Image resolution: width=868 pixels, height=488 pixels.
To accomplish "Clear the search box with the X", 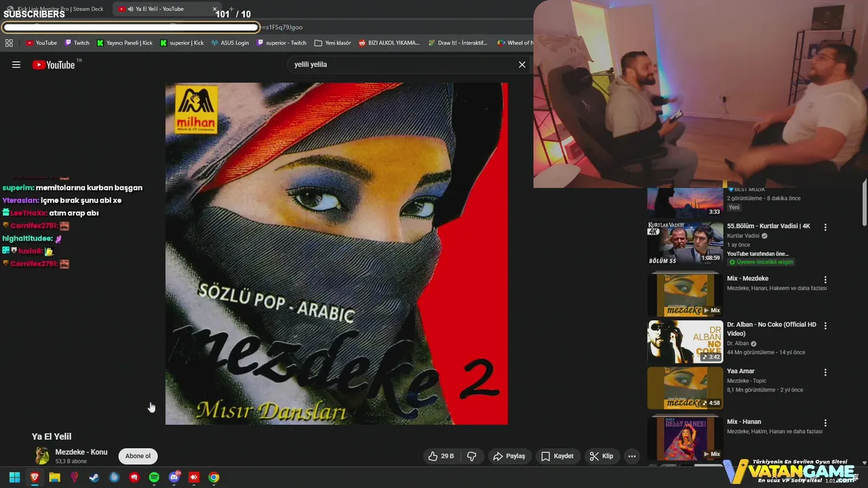I will pos(522,64).
